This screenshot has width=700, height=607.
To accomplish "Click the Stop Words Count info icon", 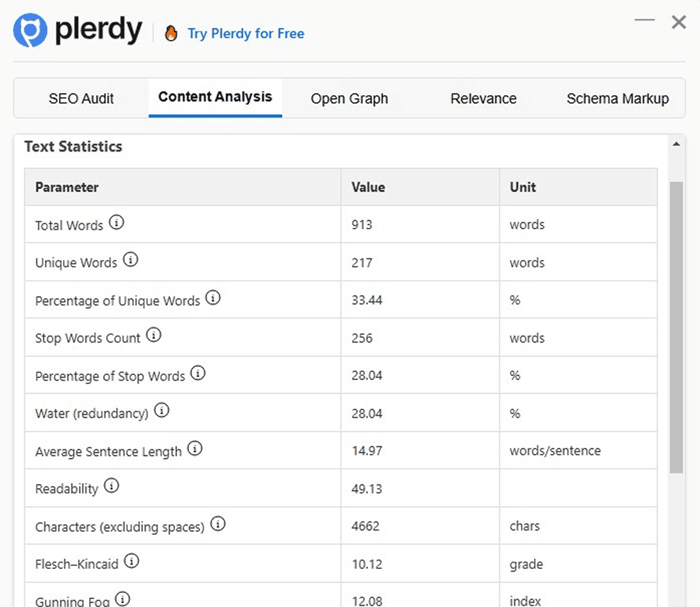I will (154, 335).
